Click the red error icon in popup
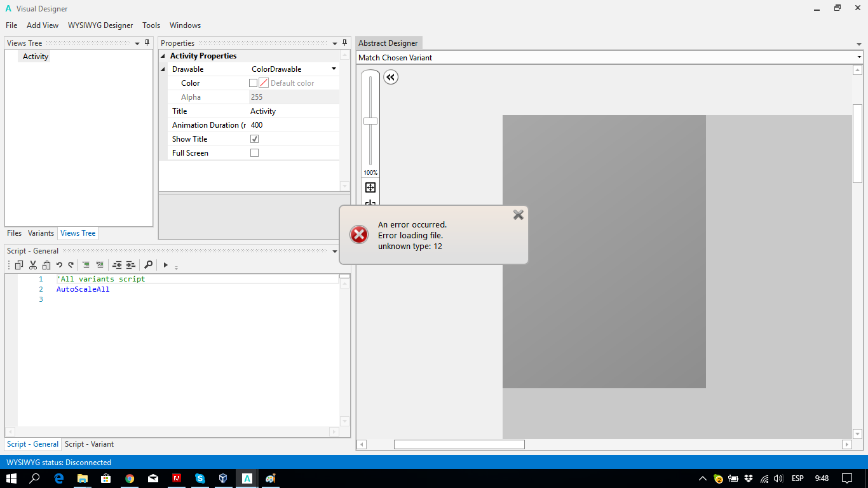This screenshot has height=488, width=868. point(359,234)
